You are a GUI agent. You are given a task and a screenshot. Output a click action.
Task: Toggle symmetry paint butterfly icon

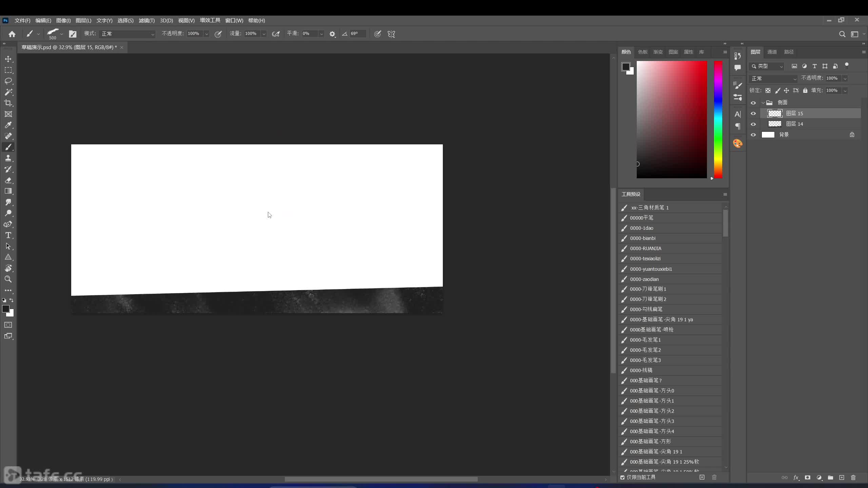(x=391, y=34)
